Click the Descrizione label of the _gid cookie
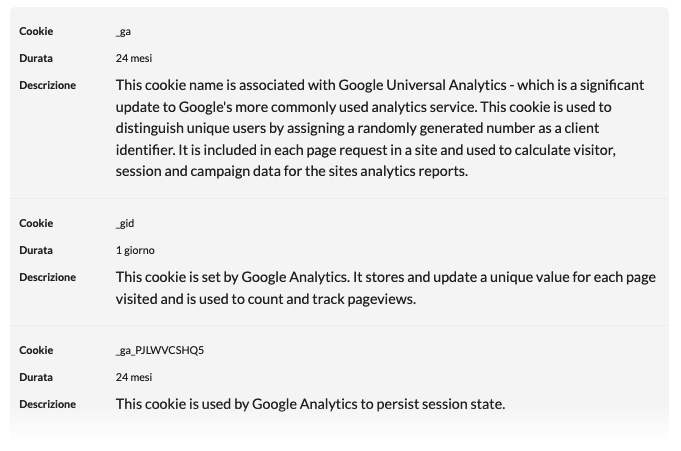This screenshot has width=681, height=451. coord(47,277)
